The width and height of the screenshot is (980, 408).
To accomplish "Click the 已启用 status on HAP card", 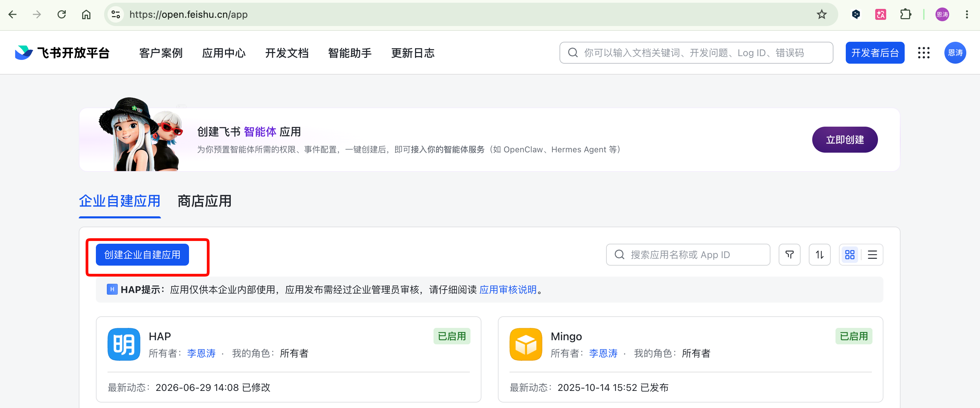I will click(x=452, y=336).
